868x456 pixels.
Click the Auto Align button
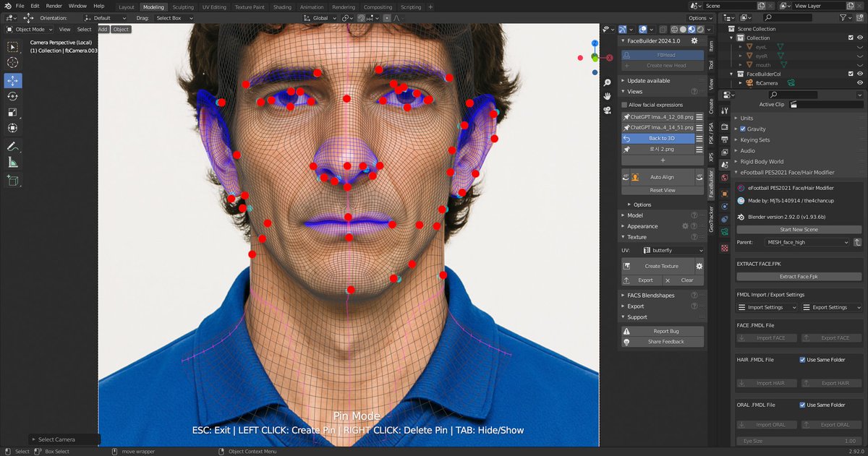coord(662,177)
